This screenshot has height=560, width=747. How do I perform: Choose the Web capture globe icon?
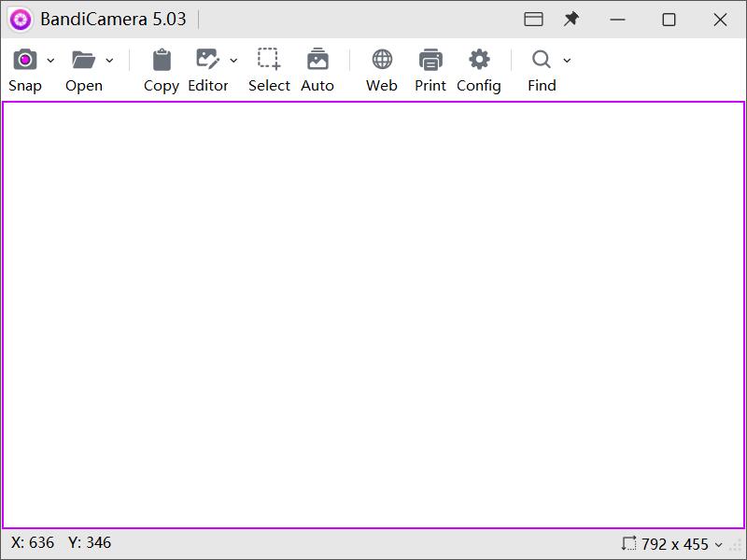click(x=382, y=60)
